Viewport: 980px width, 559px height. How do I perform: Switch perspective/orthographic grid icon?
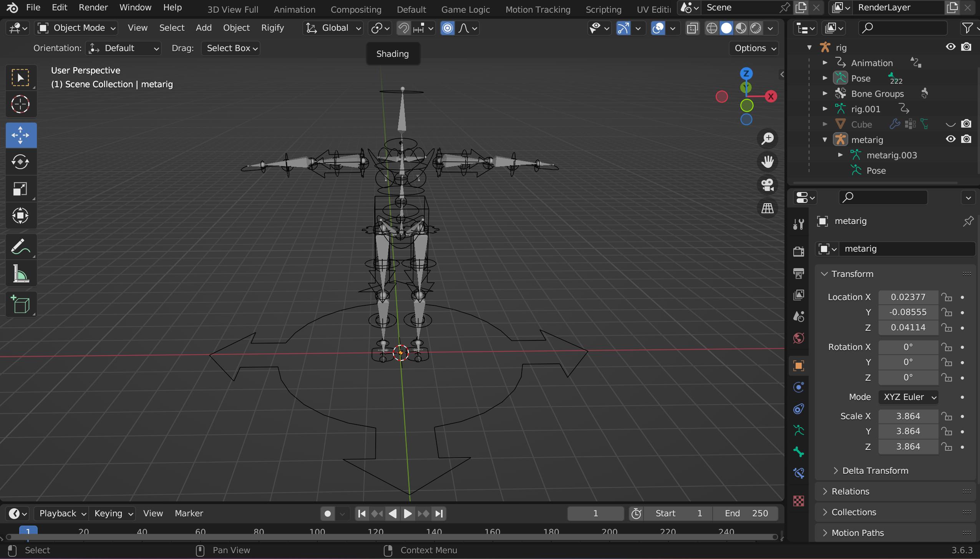(x=767, y=208)
